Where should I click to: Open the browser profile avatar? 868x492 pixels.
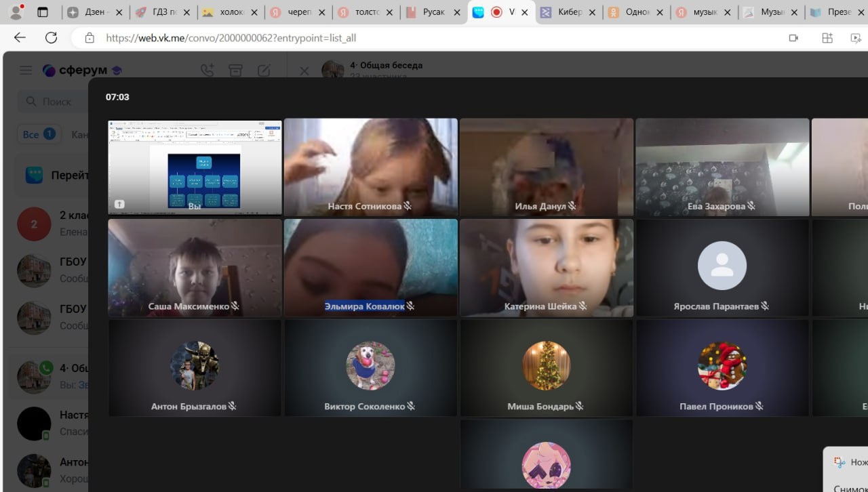16,12
